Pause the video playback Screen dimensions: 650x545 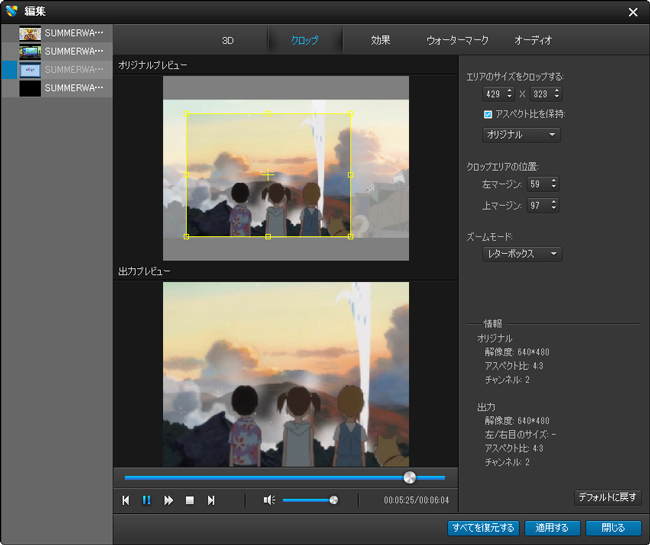click(x=147, y=500)
